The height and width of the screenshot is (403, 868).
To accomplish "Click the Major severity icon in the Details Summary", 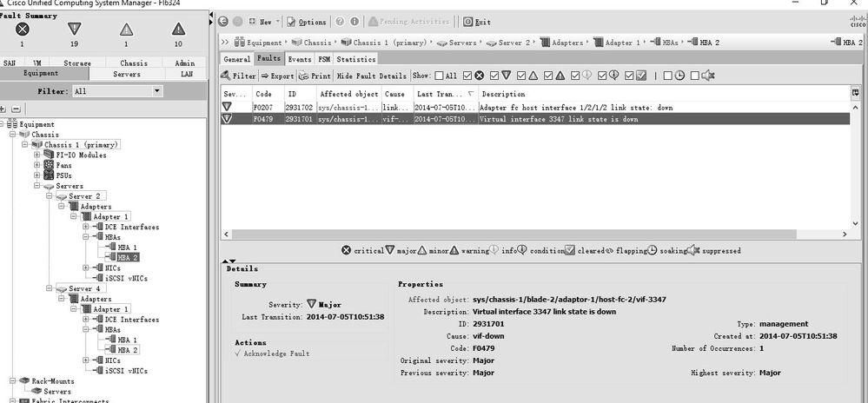I will coord(312,304).
